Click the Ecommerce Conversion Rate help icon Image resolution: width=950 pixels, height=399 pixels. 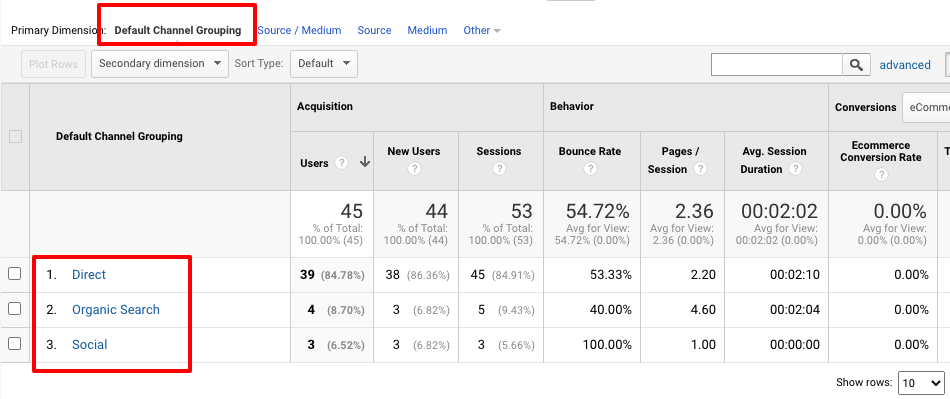(881, 175)
